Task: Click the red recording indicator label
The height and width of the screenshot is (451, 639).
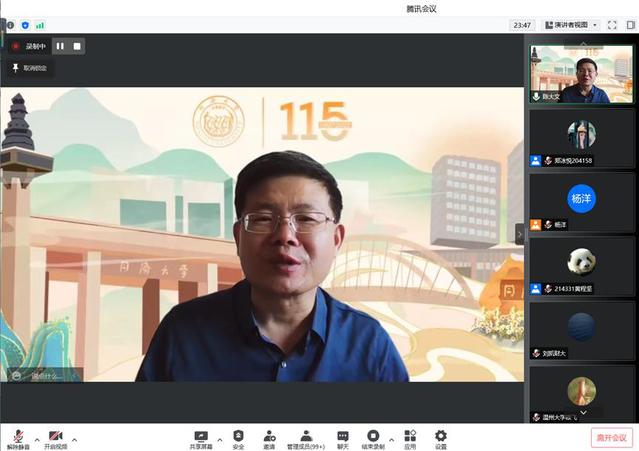Action: [29, 46]
